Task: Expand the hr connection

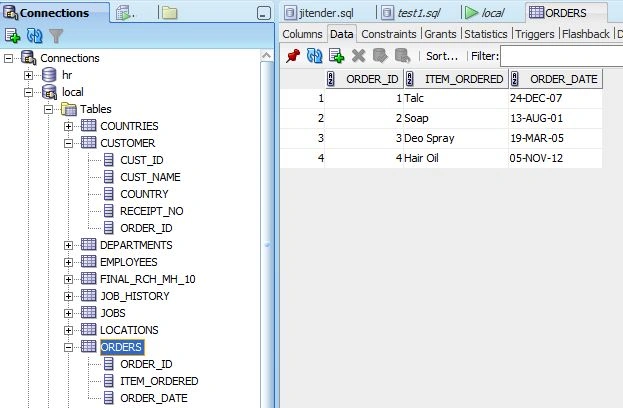Action: [28, 75]
